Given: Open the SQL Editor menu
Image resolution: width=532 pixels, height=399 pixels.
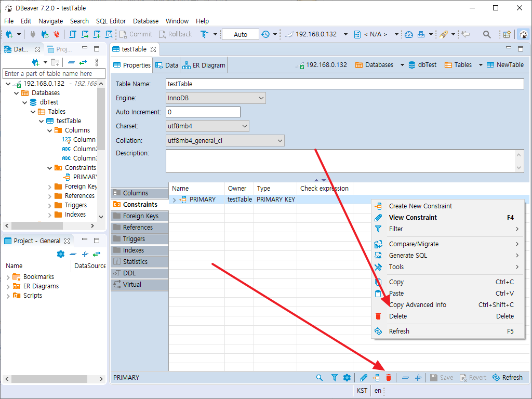Looking at the screenshot, I should pyautogui.click(x=111, y=21).
